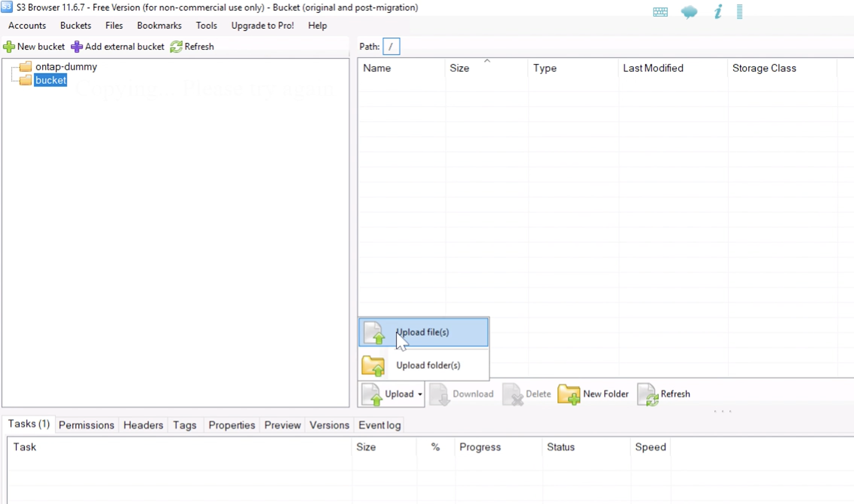Expand the Upload dropdown arrow
Image resolution: width=854 pixels, height=504 pixels.
tap(420, 393)
